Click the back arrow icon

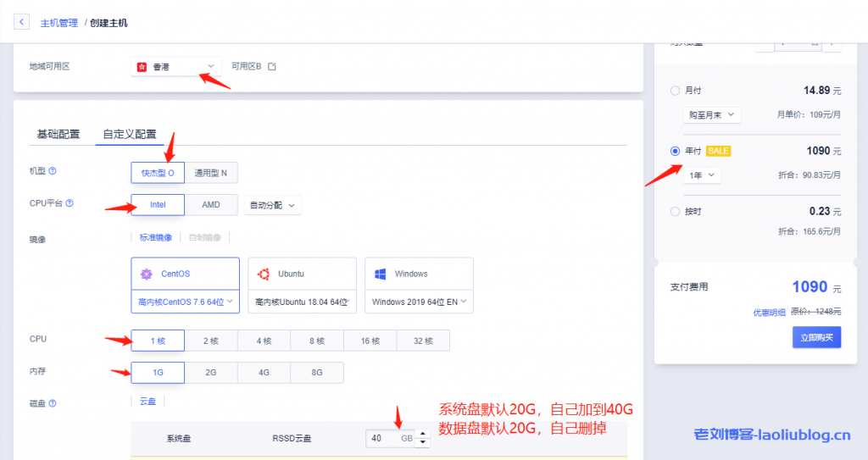21,22
